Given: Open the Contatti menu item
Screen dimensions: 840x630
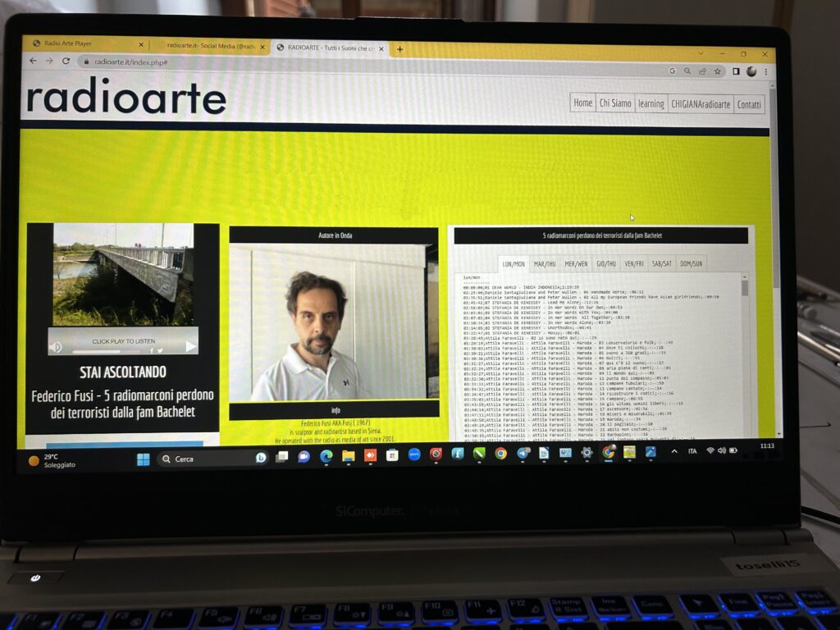Looking at the screenshot, I should click(748, 104).
